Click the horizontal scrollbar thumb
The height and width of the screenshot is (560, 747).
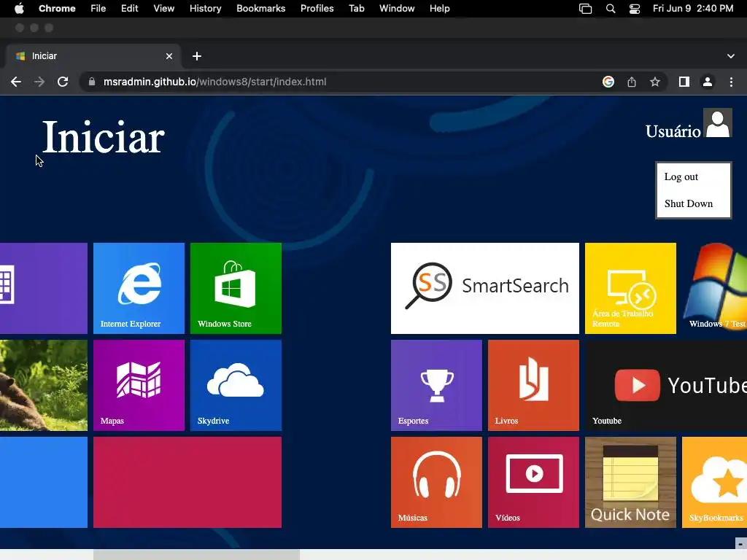click(x=196, y=555)
